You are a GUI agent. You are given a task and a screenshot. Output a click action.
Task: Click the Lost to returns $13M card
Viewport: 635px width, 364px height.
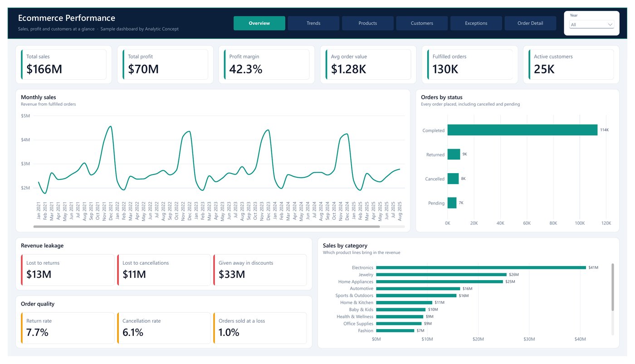(x=68, y=270)
